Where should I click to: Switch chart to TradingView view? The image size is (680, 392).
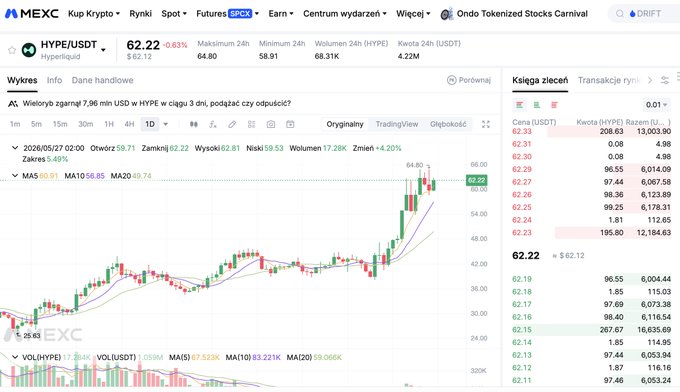click(397, 124)
